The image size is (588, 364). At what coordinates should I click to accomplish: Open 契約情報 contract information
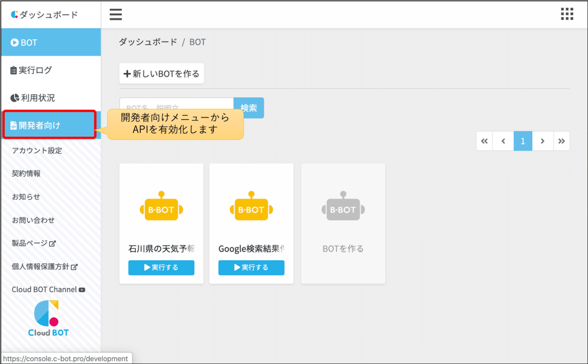coord(26,173)
